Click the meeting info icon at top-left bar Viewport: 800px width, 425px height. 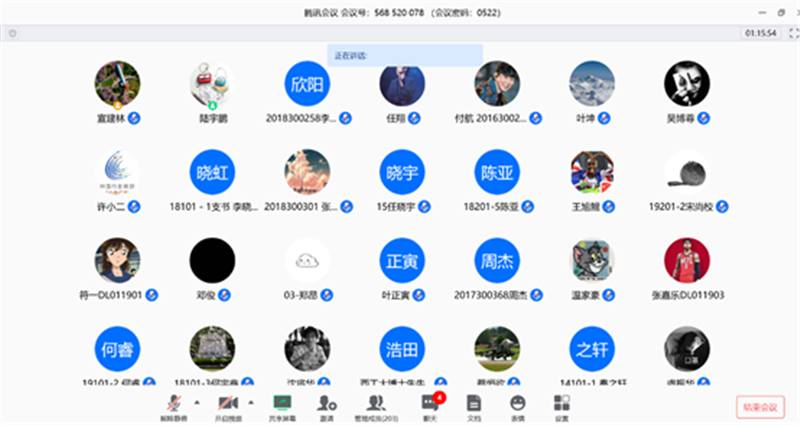tap(13, 34)
